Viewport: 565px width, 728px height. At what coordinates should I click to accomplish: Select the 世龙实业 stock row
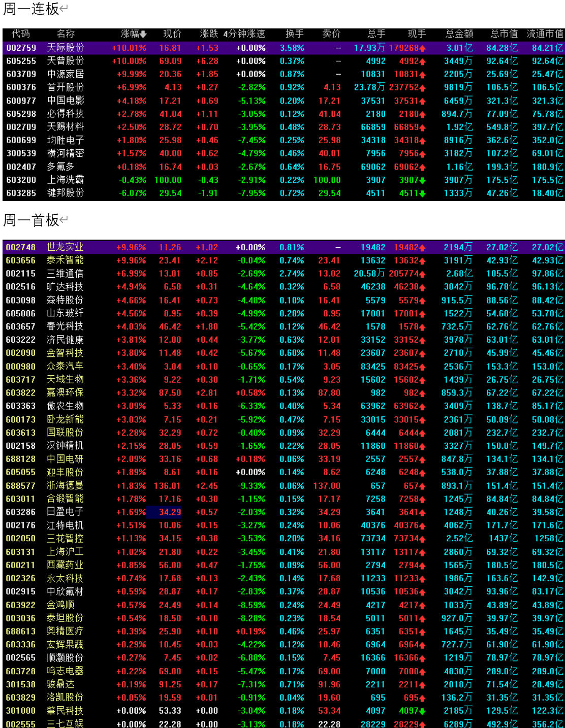point(284,247)
